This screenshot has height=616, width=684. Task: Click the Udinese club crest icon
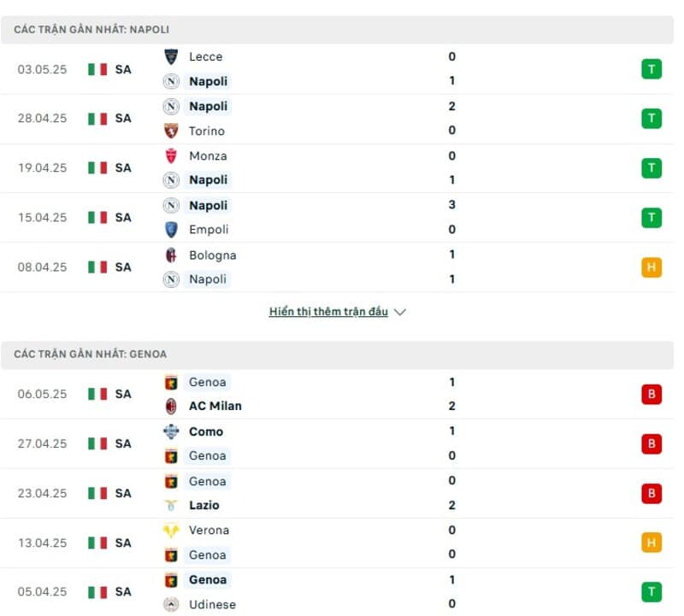pyautogui.click(x=171, y=604)
